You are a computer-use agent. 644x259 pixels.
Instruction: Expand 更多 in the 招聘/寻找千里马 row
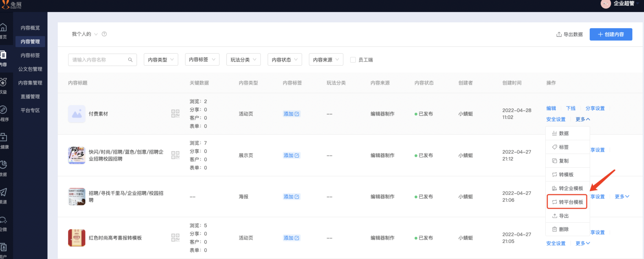point(622,197)
